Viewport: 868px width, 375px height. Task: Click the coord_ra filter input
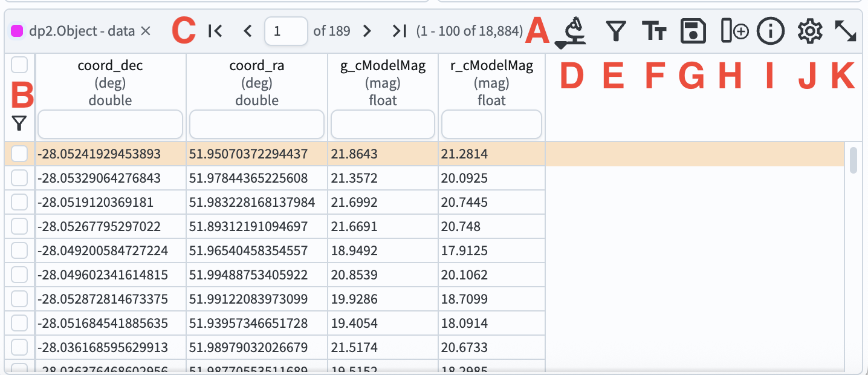coord(257,125)
